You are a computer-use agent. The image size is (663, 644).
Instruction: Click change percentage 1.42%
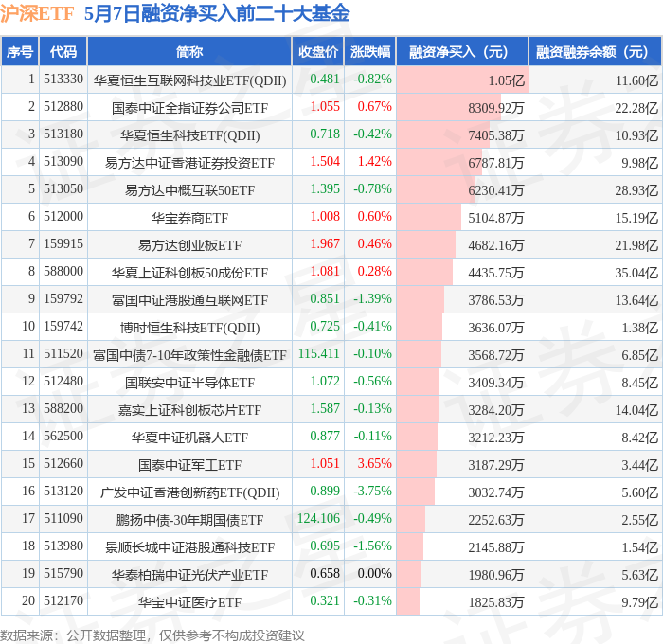375,162
